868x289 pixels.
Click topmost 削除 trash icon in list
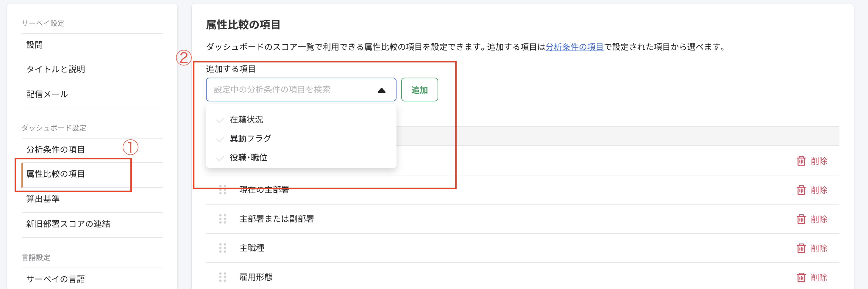point(801,161)
